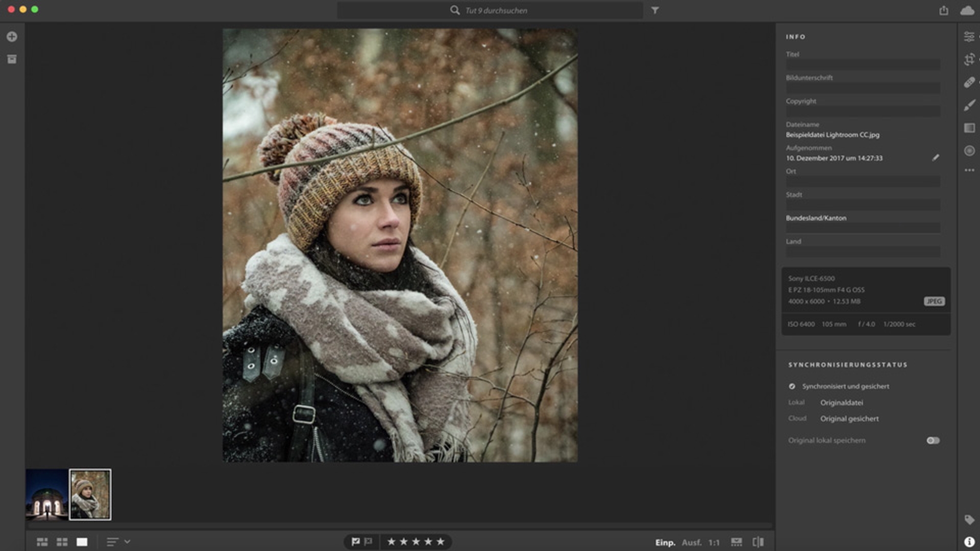980x551 pixels.
Task: Open the search filter funnel
Action: 655,10
